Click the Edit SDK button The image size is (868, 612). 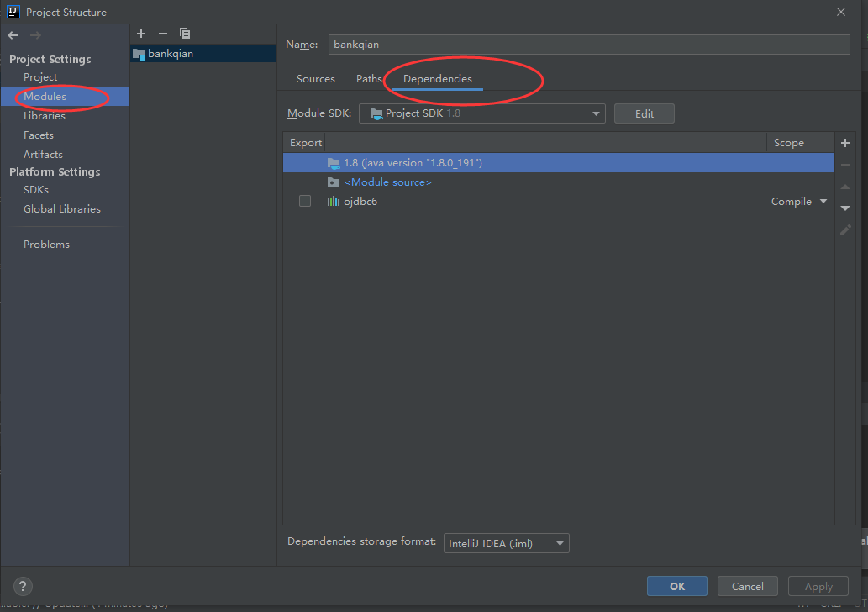644,113
